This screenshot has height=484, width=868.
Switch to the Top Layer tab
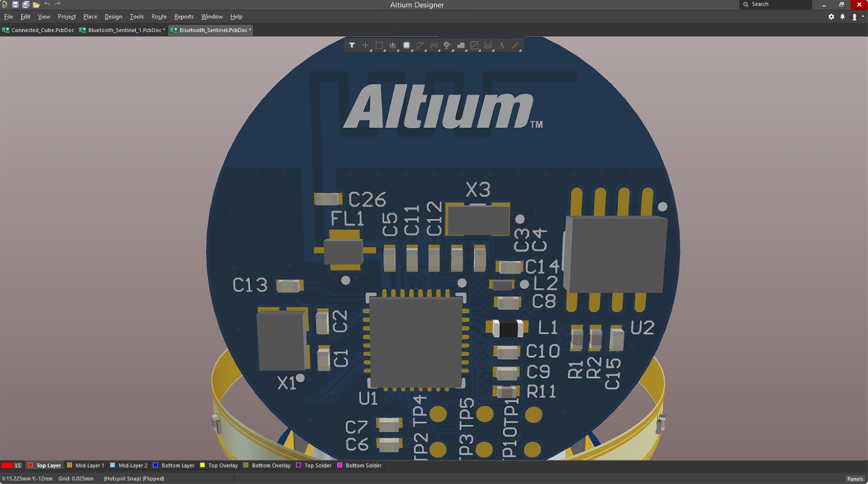(44, 466)
